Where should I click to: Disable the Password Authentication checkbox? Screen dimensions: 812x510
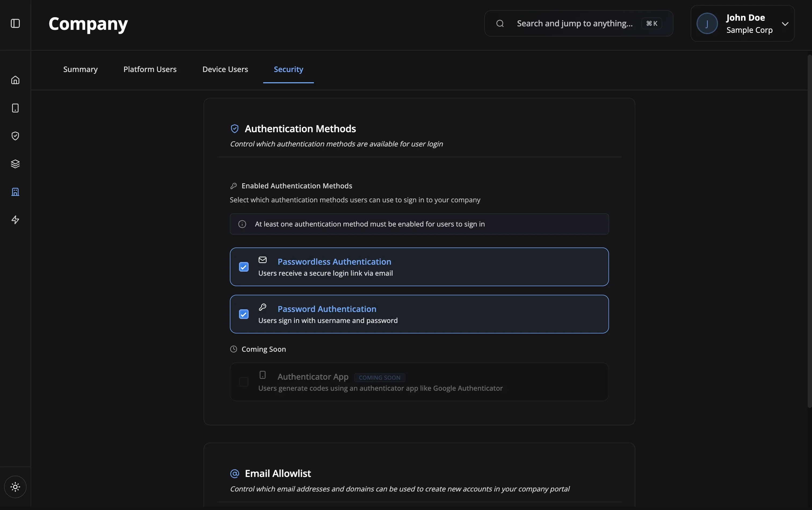244,314
